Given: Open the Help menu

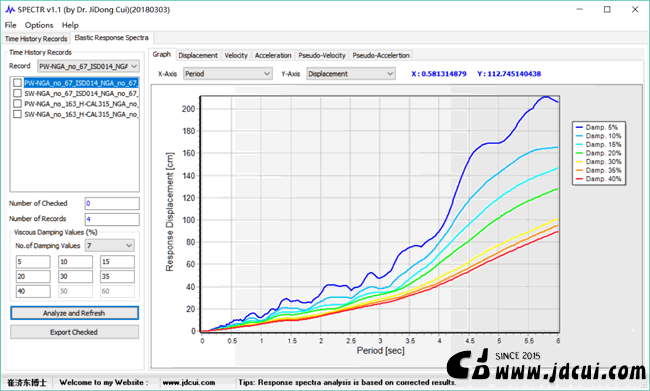Looking at the screenshot, I should click(x=70, y=25).
